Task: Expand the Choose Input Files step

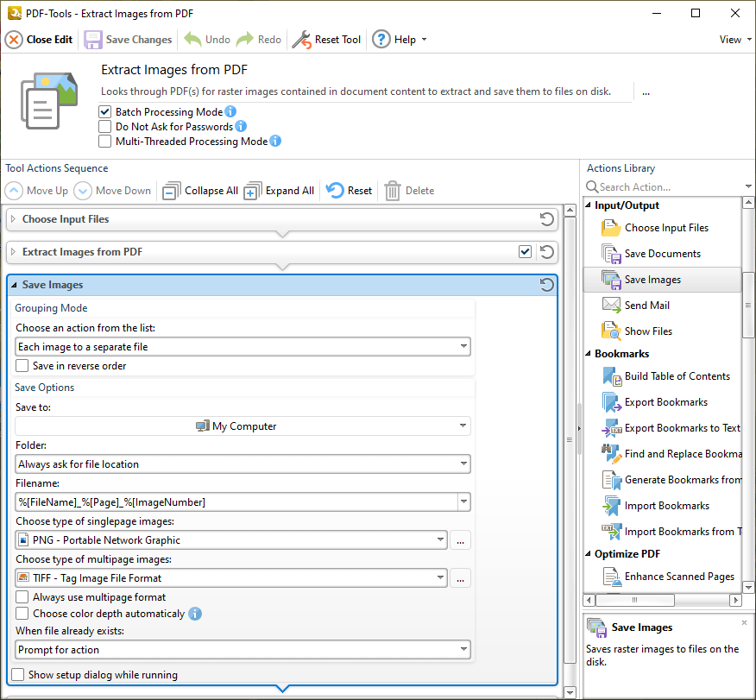Action: pyautogui.click(x=14, y=219)
